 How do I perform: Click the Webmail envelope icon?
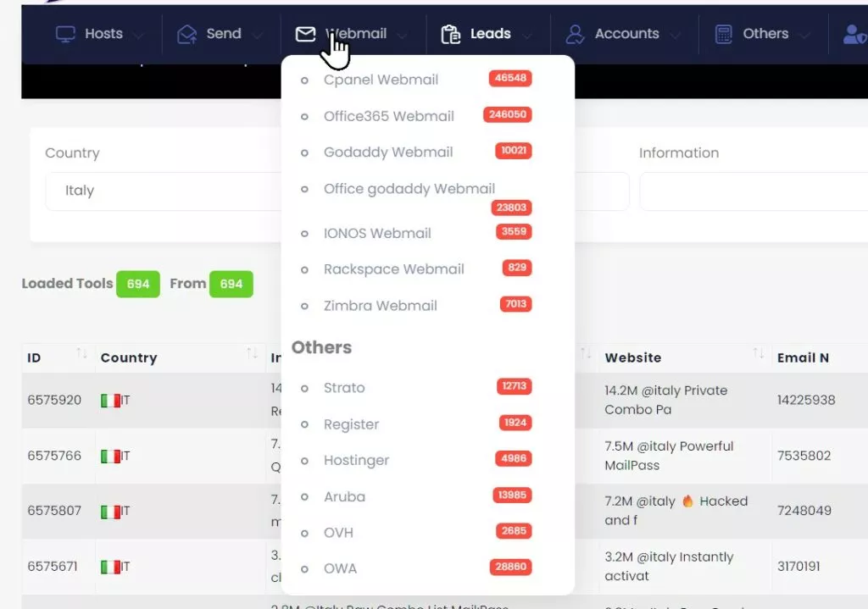[x=305, y=34]
